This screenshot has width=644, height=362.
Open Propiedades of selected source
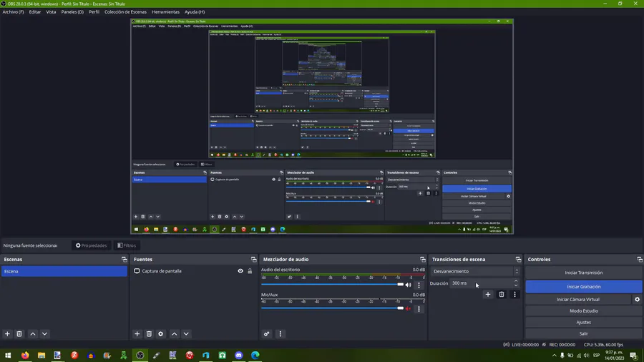coord(91,245)
